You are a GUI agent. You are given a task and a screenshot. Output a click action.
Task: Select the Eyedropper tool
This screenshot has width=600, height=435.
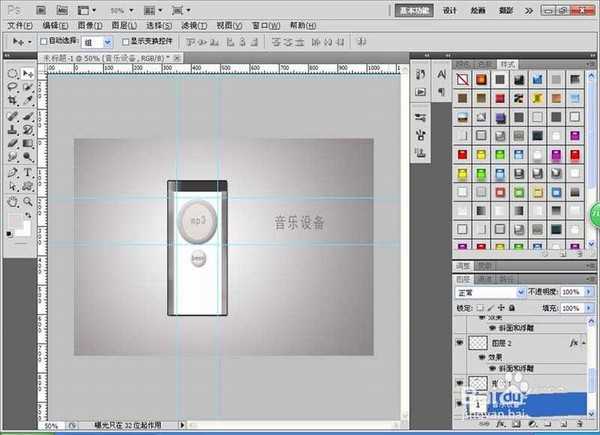(x=28, y=100)
